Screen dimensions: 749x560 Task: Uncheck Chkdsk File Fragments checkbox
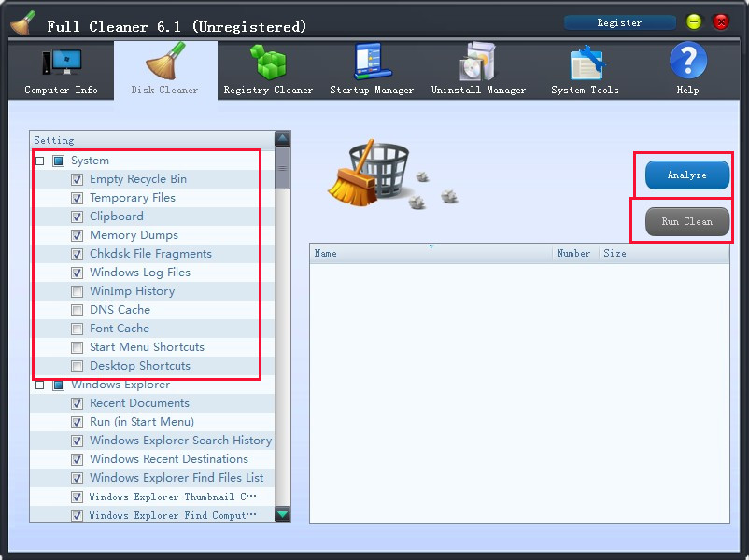[77, 254]
